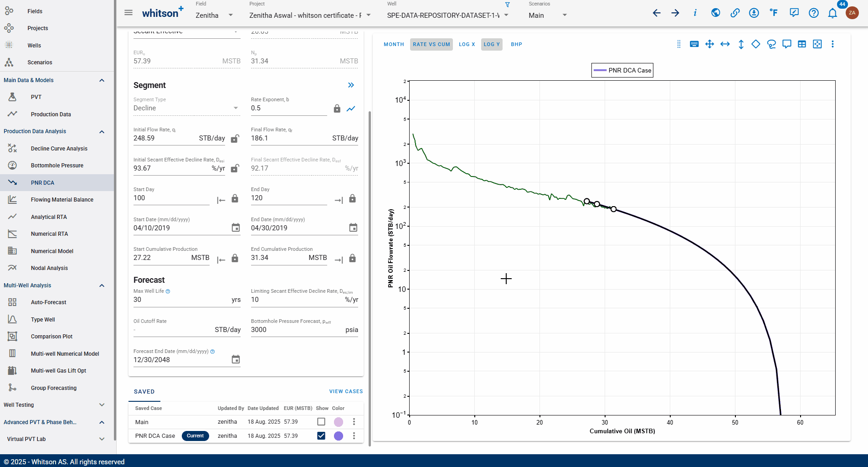Select the diamond marker tool in chart toolbar
This screenshot has width=868, height=467.
756,44
